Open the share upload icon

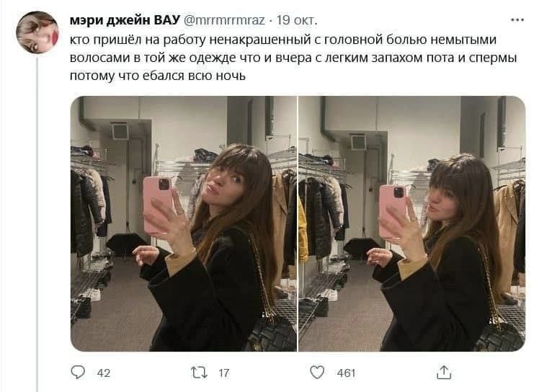444,373
